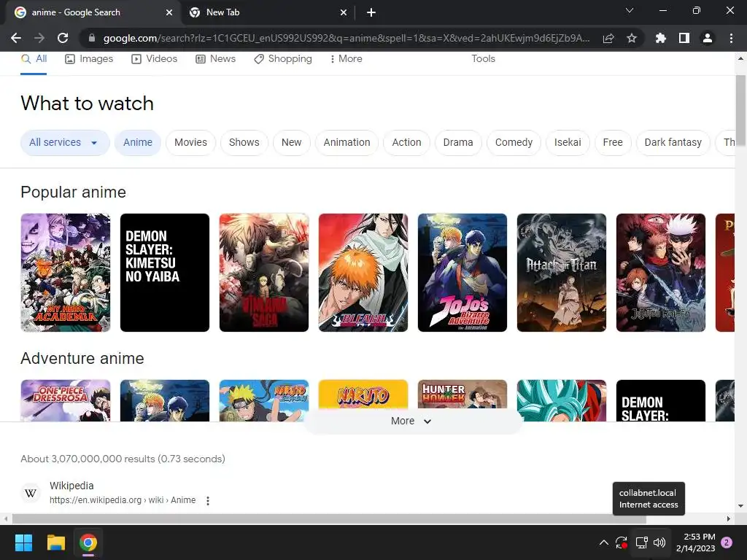
Task: Select the All search tab
Action: pyautogui.click(x=34, y=59)
